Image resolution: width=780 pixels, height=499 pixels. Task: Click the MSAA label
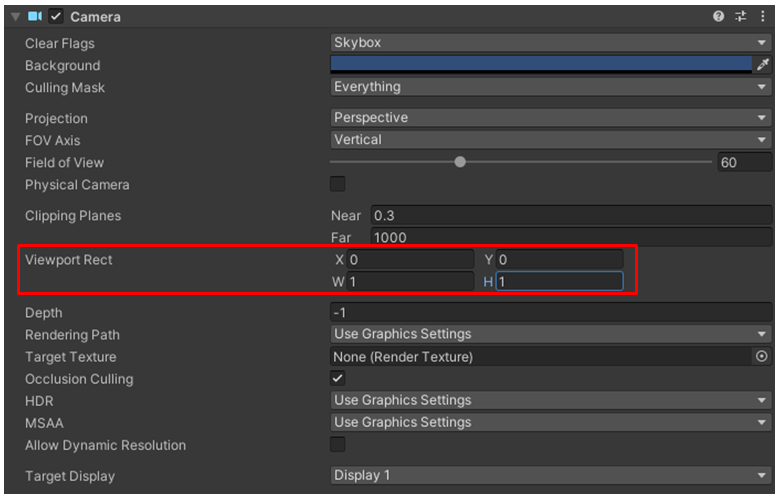coord(44,423)
